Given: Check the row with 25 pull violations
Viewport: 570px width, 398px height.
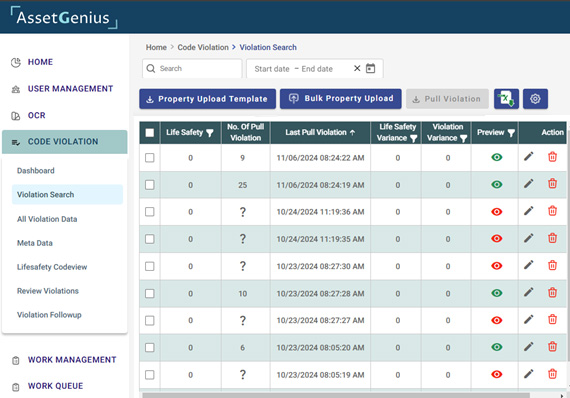Looking at the screenshot, I should [x=150, y=185].
